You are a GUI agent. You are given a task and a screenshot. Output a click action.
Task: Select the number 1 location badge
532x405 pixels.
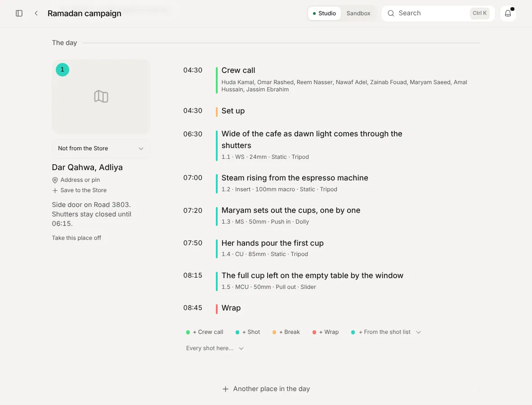pyautogui.click(x=63, y=70)
